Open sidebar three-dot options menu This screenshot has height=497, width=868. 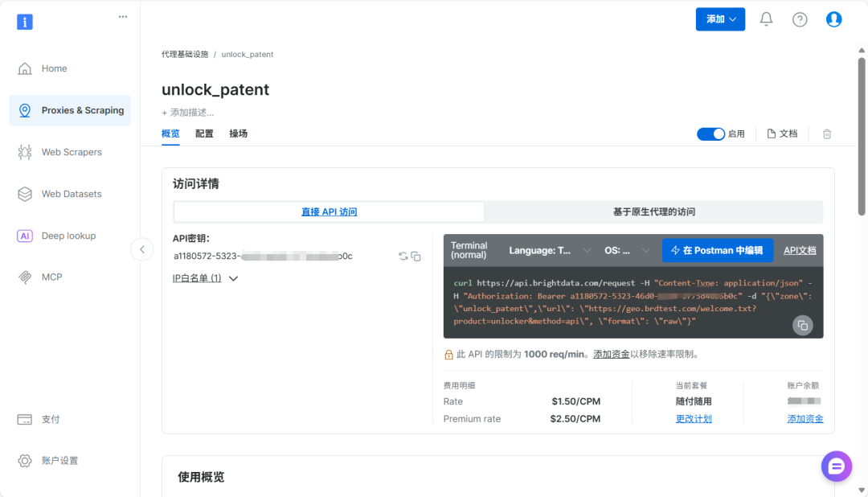pos(123,17)
